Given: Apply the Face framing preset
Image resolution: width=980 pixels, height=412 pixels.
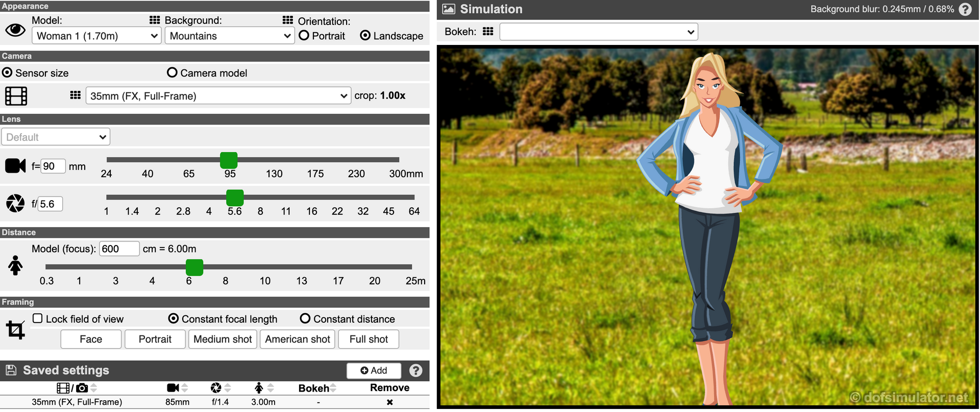Looking at the screenshot, I should 91,340.
